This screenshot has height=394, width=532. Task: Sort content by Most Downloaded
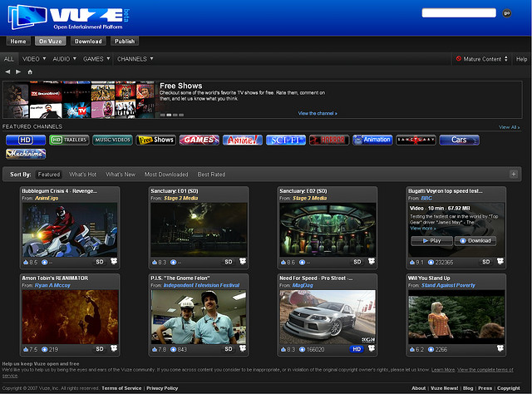[x=166, y=175]
